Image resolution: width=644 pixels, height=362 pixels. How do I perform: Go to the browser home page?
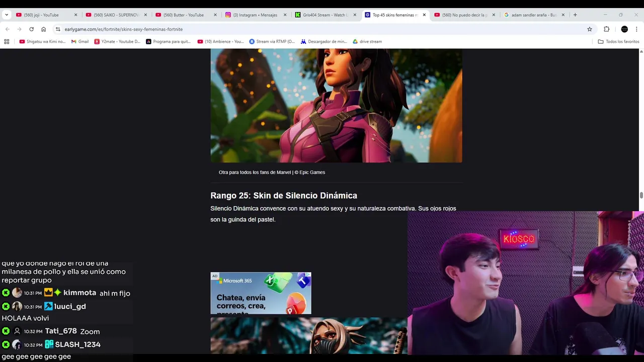click(x=43, y=29)
